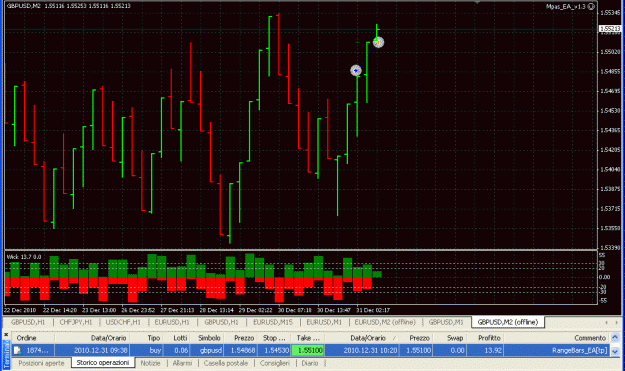The image size is (625, 371).
Task: Click the order document icon in row 1874
Action: coord(18,350)
